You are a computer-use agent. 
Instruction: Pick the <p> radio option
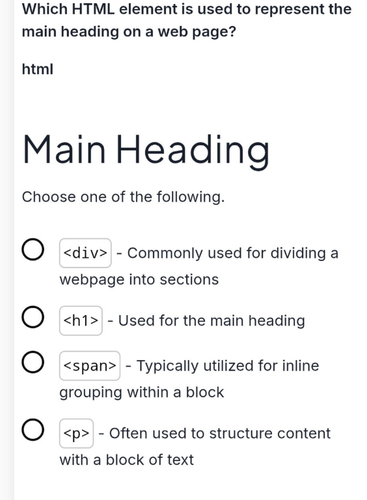coord(33,430)
